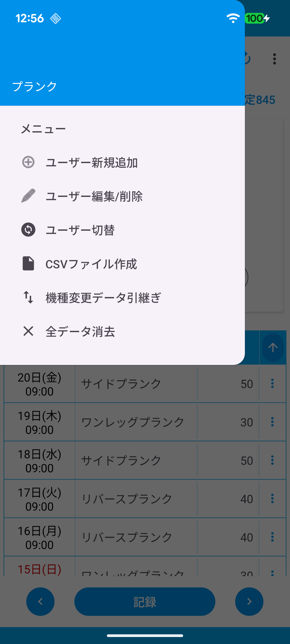This screenshot has height=644, width=290.
Task: Open options for the 20日(金) サイドプランク row
Action: point(272,383)
